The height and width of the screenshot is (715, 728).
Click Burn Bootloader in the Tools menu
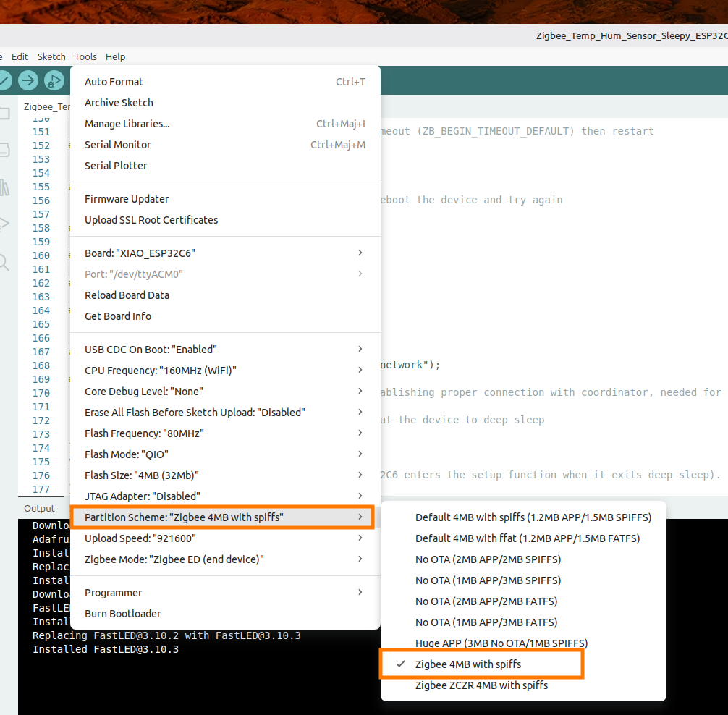coord(122,614)
